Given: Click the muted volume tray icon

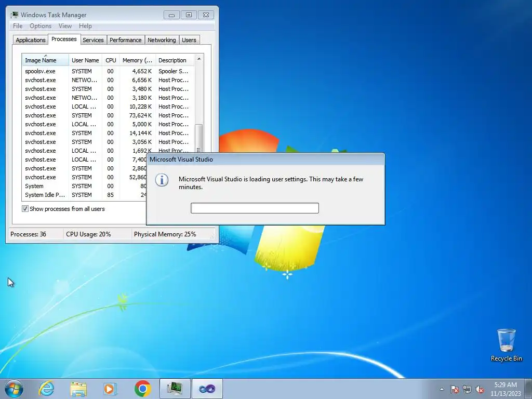Looking at the screenshot, I should pyautogui.click(x=480, y=389).
